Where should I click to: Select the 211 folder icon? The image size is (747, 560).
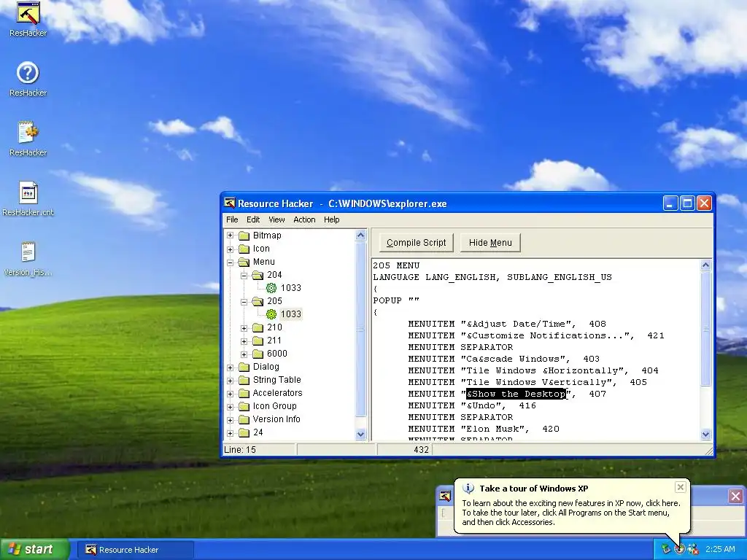coord(258,341)
